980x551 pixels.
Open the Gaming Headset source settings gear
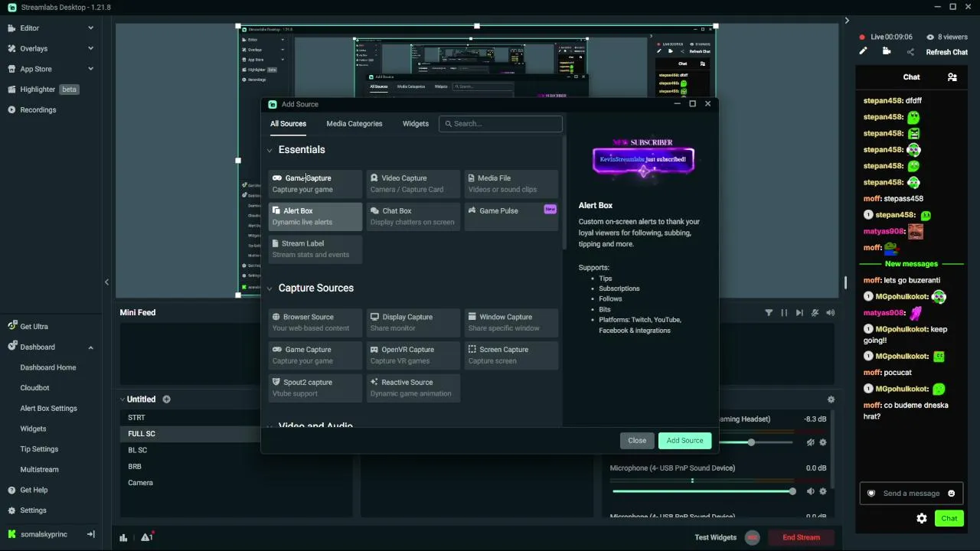click(x=823, y=442)
